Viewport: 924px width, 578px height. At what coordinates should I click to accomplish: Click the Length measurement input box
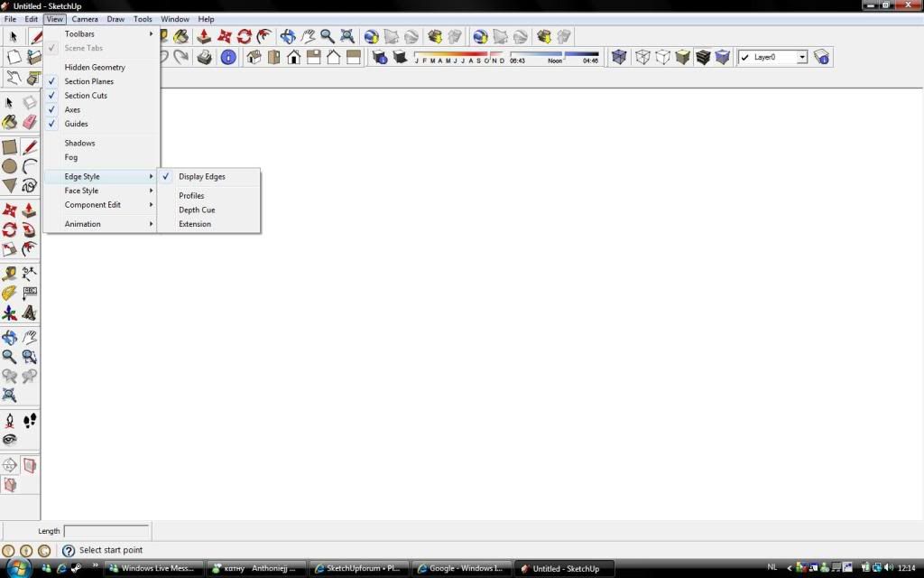click(106, 531)
